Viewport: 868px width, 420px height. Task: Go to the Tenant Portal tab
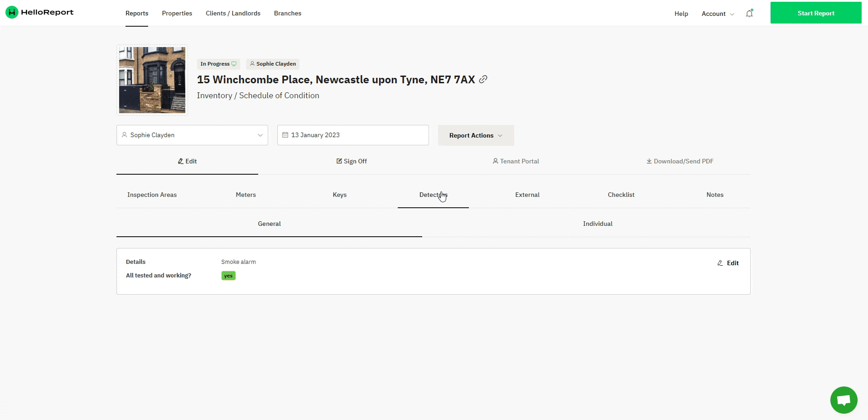pyautogui.click(x=516, y=161)
